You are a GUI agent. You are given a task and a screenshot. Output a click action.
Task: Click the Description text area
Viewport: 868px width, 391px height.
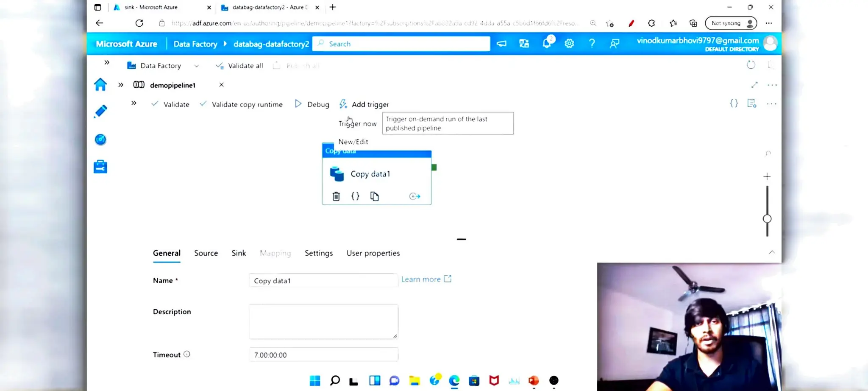323,321
